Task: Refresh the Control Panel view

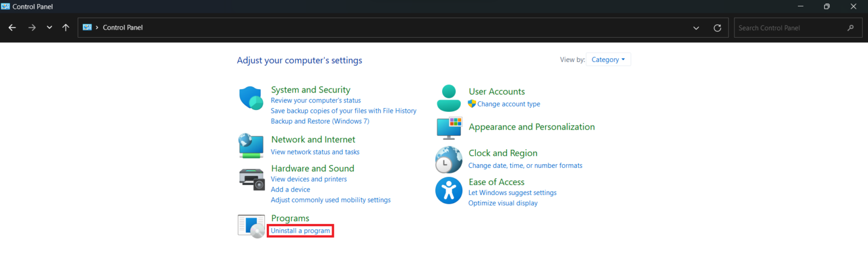Action: click(718, 28)
